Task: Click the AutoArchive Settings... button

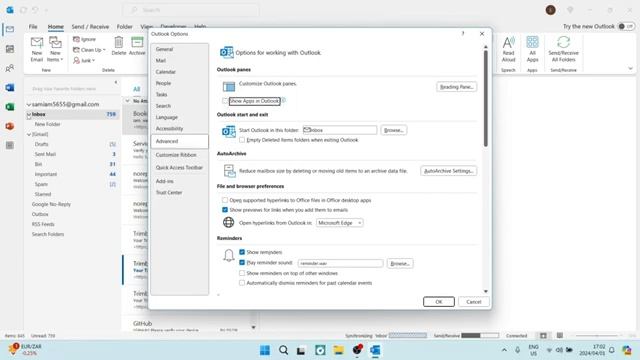Action: (x=449, y=171)
